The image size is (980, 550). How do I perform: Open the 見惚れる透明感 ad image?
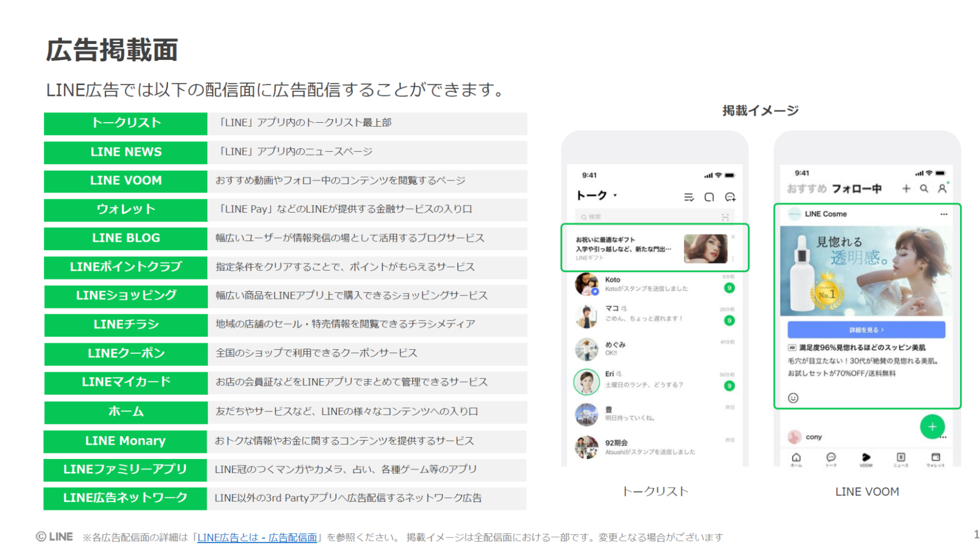[x=866, y=271]
